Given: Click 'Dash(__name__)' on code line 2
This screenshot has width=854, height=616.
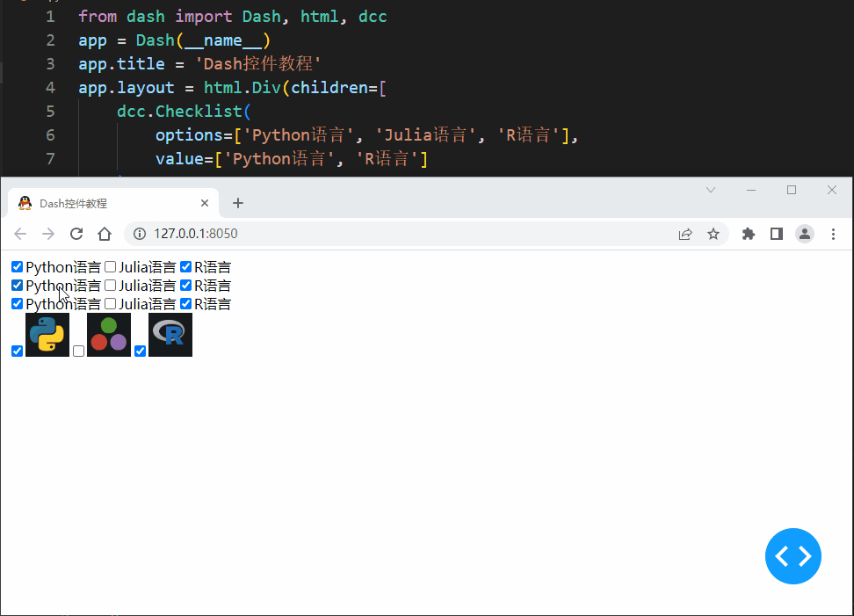Looking at the screenshot, I should click(203, 40).
